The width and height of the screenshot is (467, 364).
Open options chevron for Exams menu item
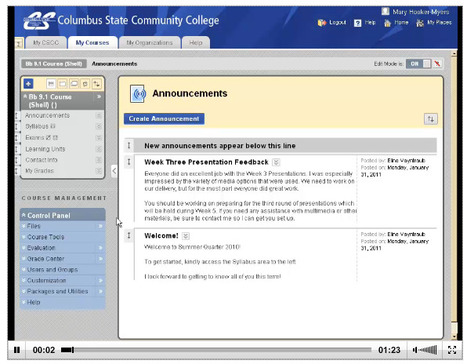pos(99,138)
